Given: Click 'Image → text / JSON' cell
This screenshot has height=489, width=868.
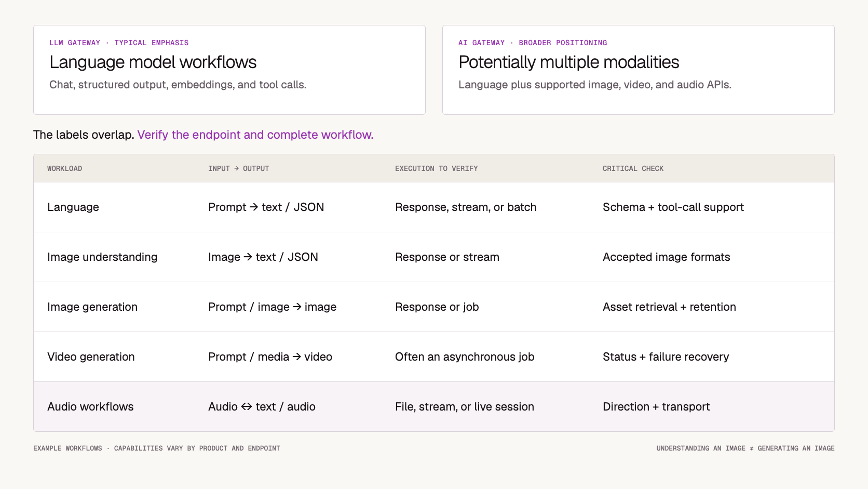Looking at the screenshot, I should (263, 257).
